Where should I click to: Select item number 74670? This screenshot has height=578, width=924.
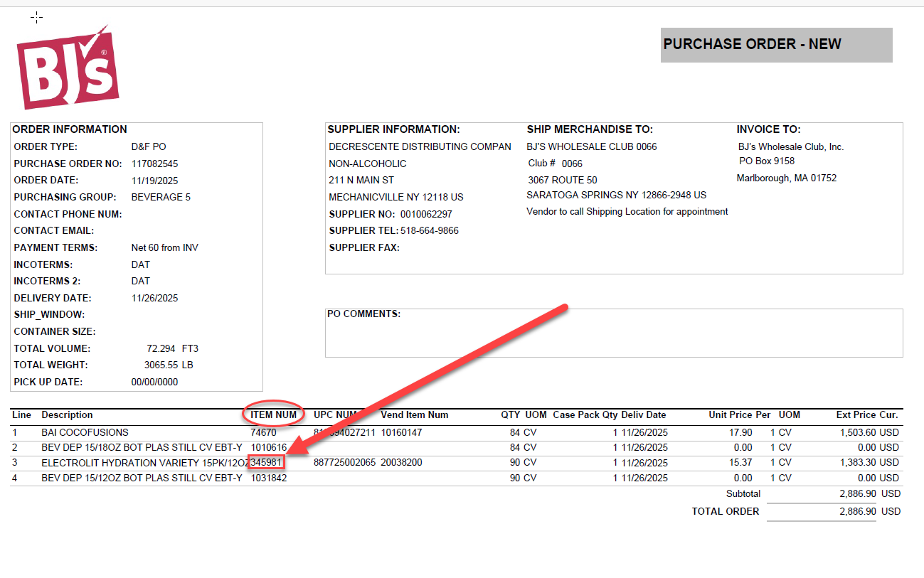click(x=263, y=432)
